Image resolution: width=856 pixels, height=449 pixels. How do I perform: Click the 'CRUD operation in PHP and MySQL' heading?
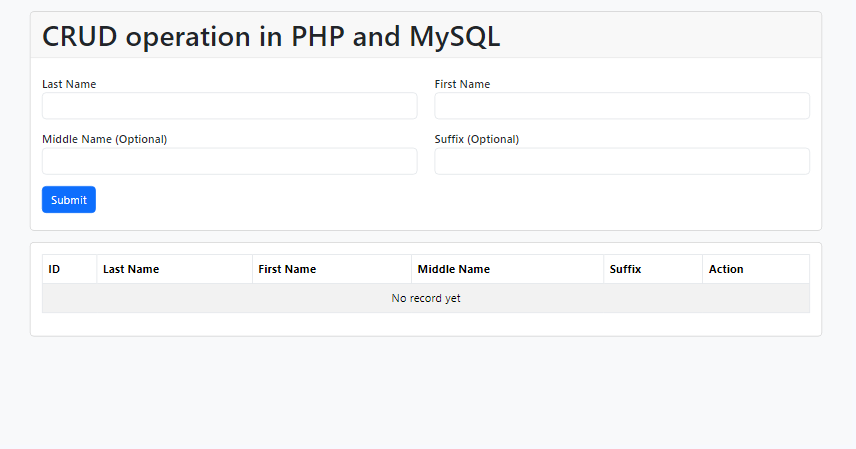coord(271,37)
